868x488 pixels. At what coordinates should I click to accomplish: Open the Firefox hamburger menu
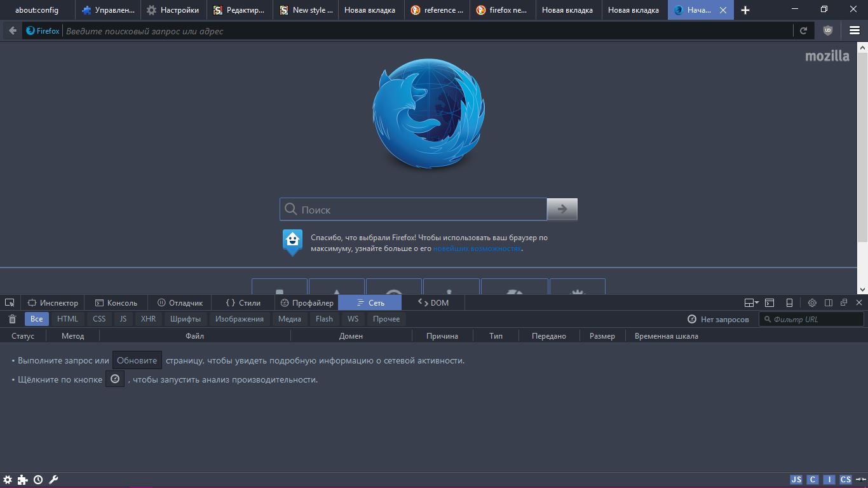[855, 30]
